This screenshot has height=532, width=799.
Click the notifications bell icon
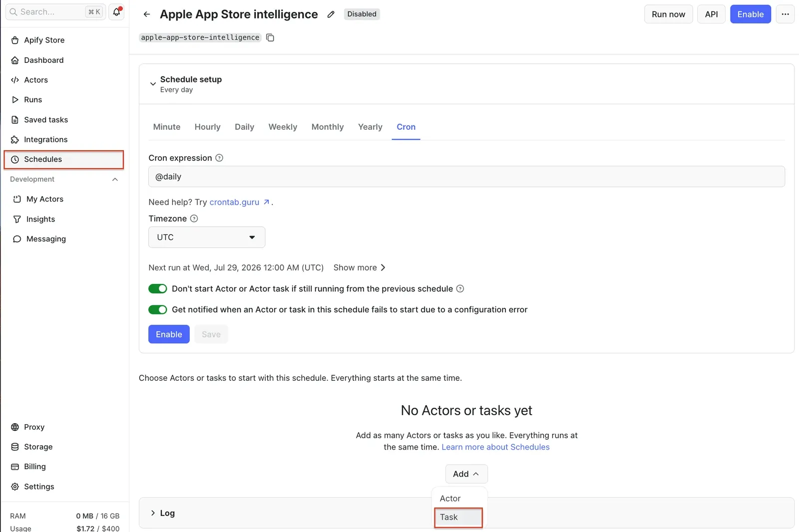point(116,12)
